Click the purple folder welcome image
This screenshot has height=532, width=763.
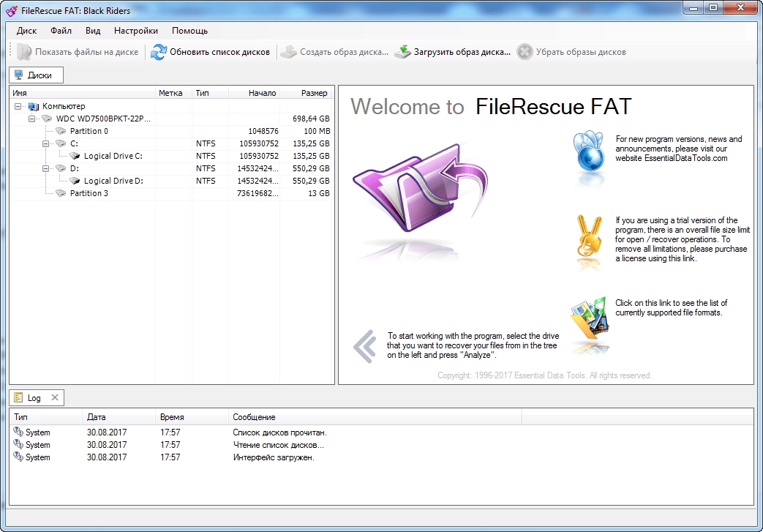[x=419, y=187]
